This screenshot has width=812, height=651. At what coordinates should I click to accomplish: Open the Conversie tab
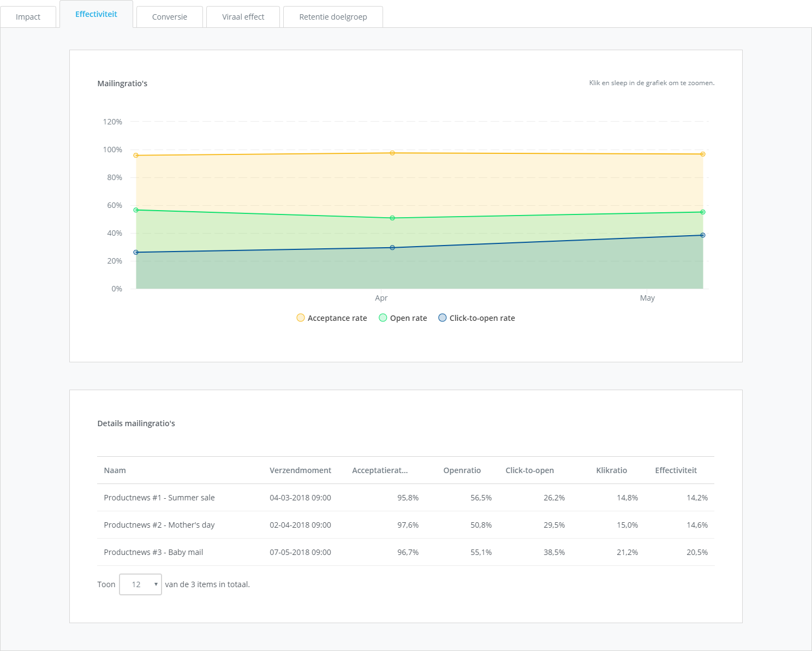[169, 17]
